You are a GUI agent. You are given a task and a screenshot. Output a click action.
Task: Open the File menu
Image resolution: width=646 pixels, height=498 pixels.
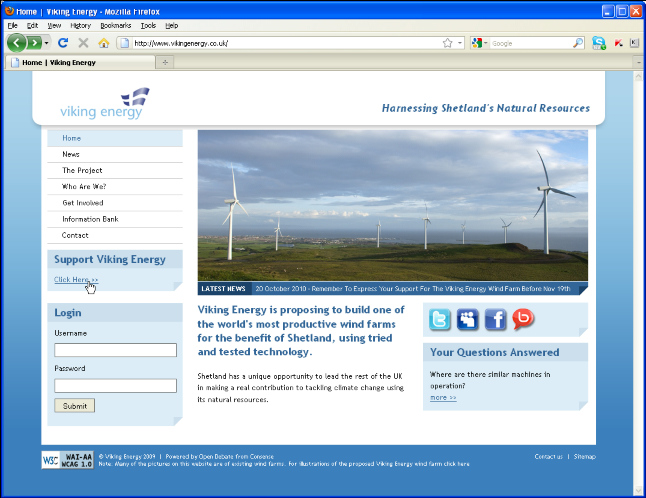(x=12, y=26)
